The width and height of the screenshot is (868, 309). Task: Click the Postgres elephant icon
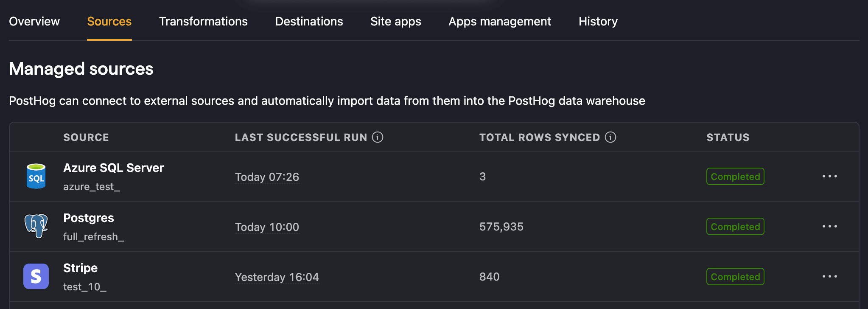pyautogui.click(x=36, y=226)
